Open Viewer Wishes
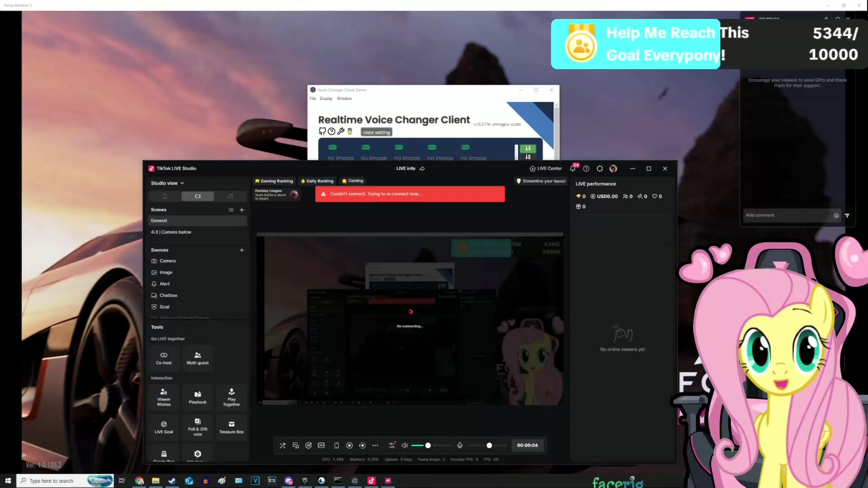 (x=164, y=397)
